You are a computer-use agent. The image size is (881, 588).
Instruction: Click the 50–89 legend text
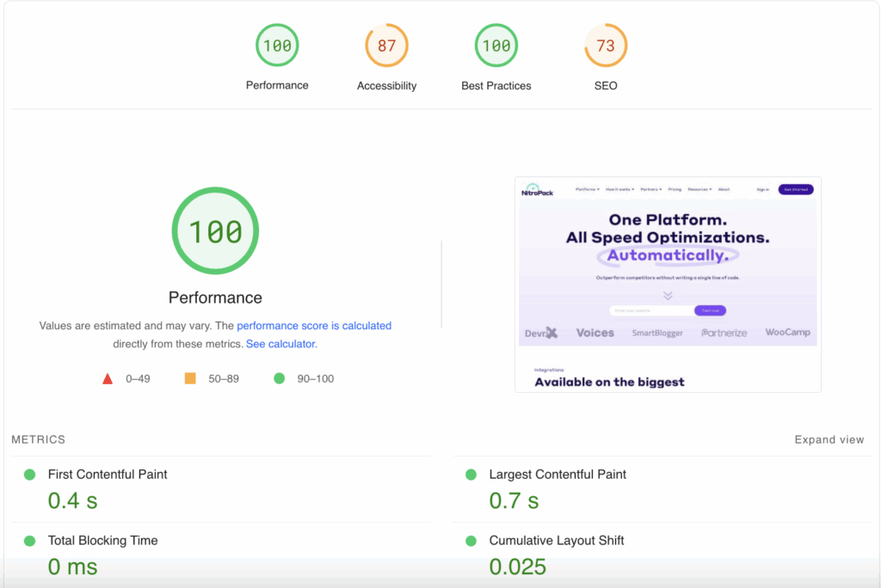click(224, 379)
